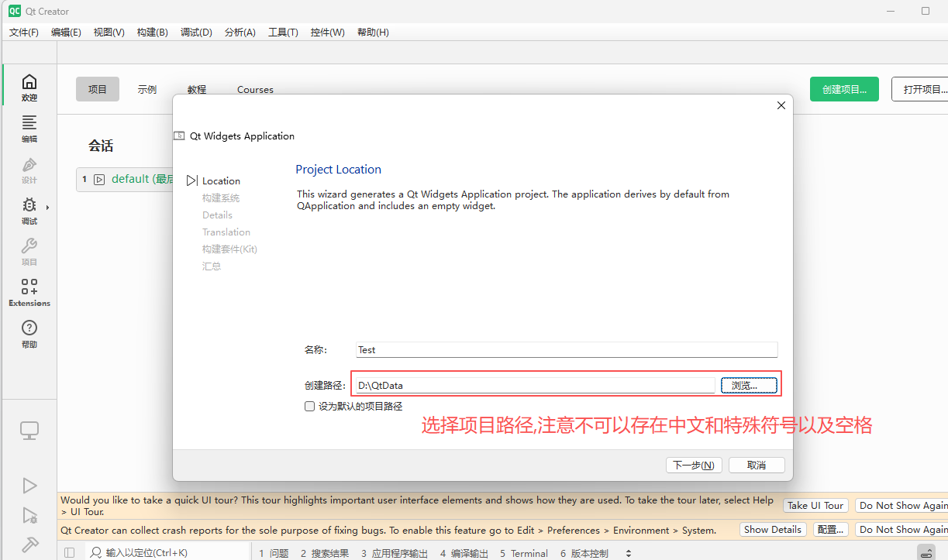This screenshot has width=948, height=560.
Task: Click the locator magnifier icon
Action: click(x=95, y=553)
